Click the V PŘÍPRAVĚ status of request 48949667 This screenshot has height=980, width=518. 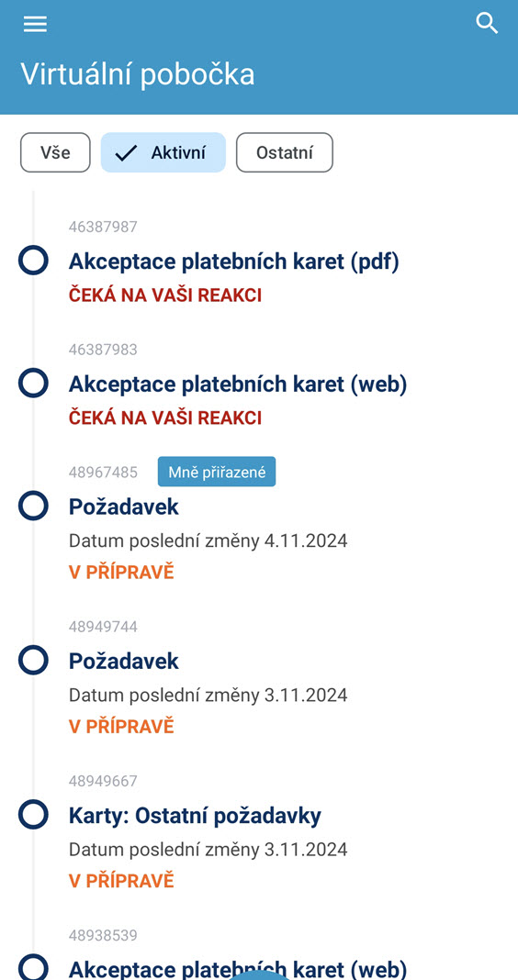point(121,881)
